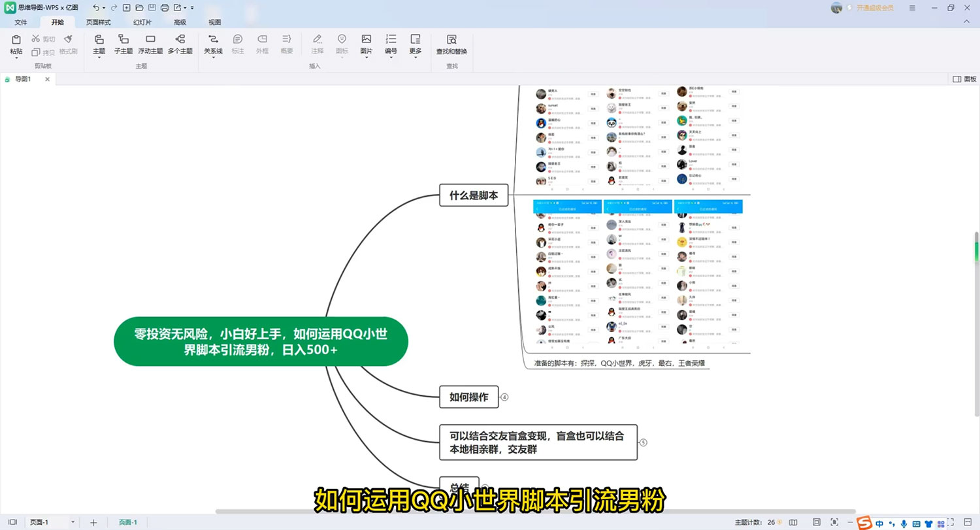Open the 文件 (File) menu
Screen dimensions: 980x530
[20, 22]
